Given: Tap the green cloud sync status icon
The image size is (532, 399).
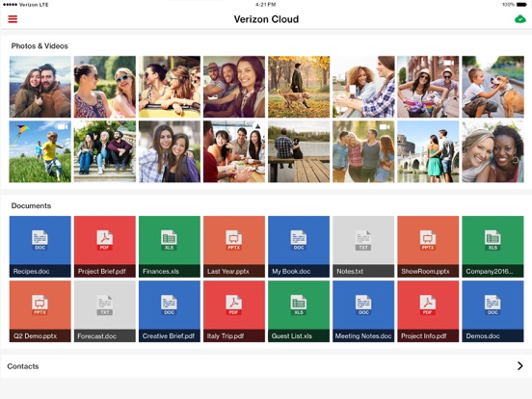Looking at the screenshot, I should point(519,19).
